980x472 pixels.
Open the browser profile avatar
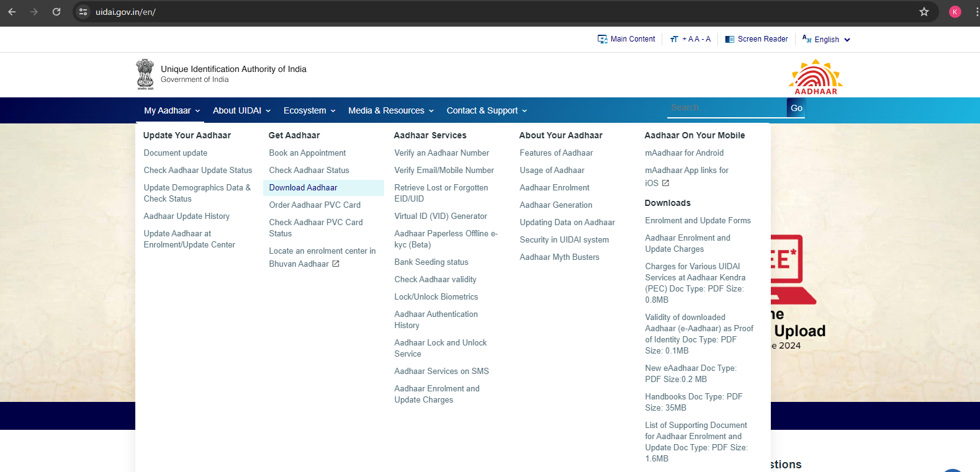tap(955, 12)
